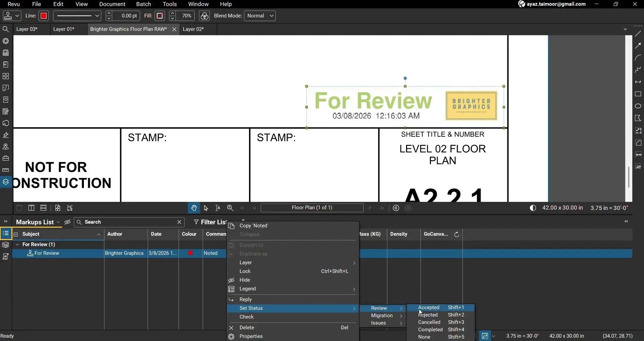
Task: Click the Fill colour swatch
Action: 160,16
